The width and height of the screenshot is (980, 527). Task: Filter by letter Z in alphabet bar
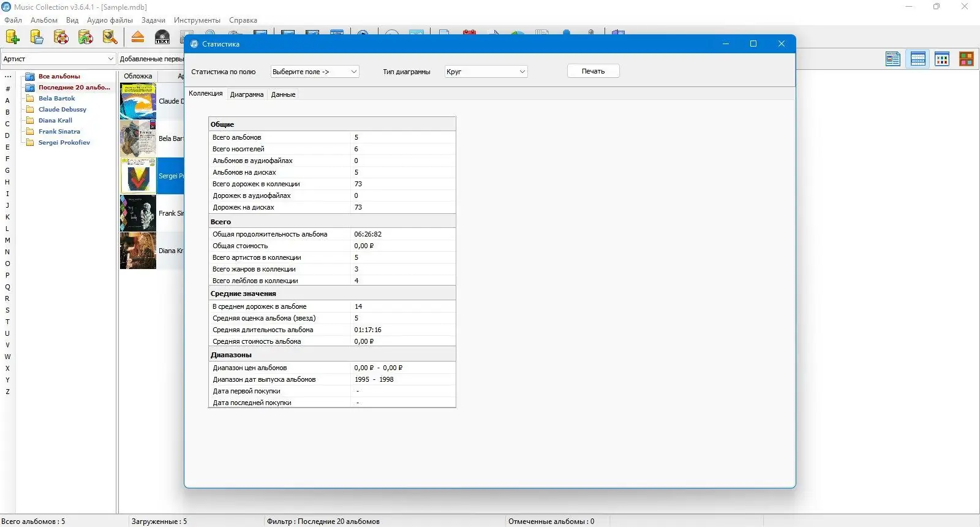tap(7, 392)
